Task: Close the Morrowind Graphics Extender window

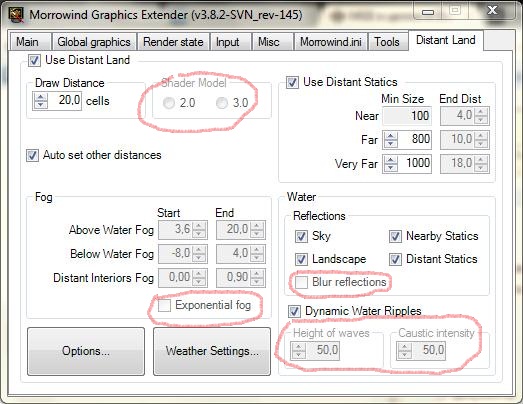Action: (x=493, y=10)
